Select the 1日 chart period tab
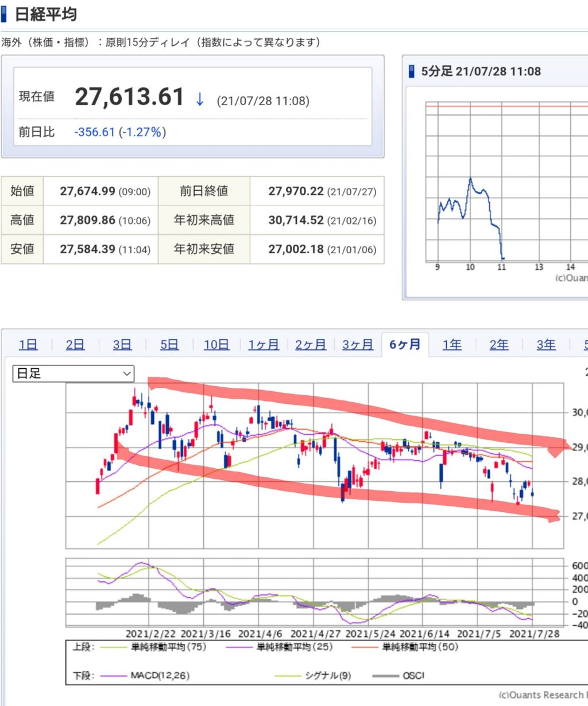The width and height of the screenshot is (588, 706). 28,345
